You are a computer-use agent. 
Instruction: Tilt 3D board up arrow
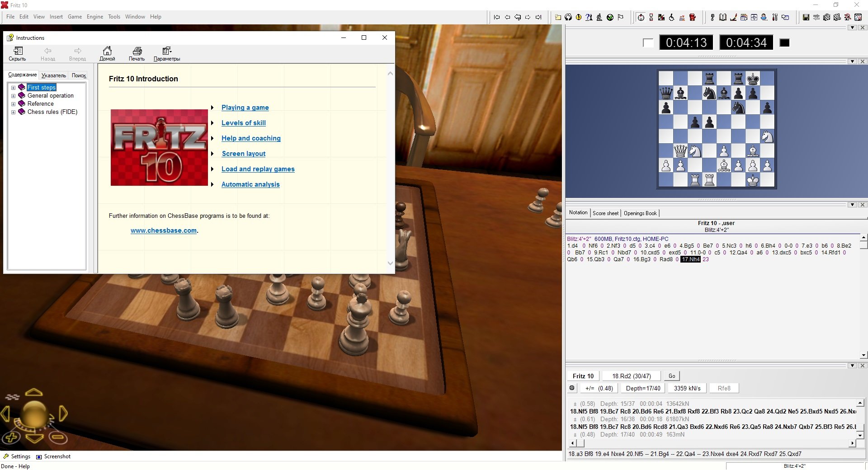click(34, 392)
